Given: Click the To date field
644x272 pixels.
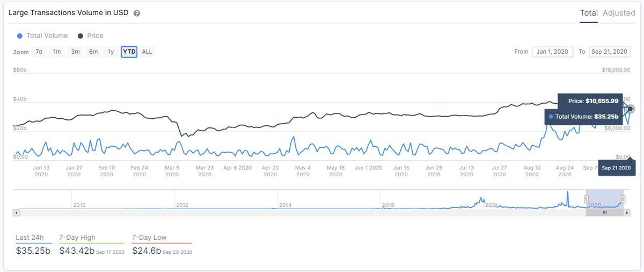Looking at the screenshot, I should point(609,52).
